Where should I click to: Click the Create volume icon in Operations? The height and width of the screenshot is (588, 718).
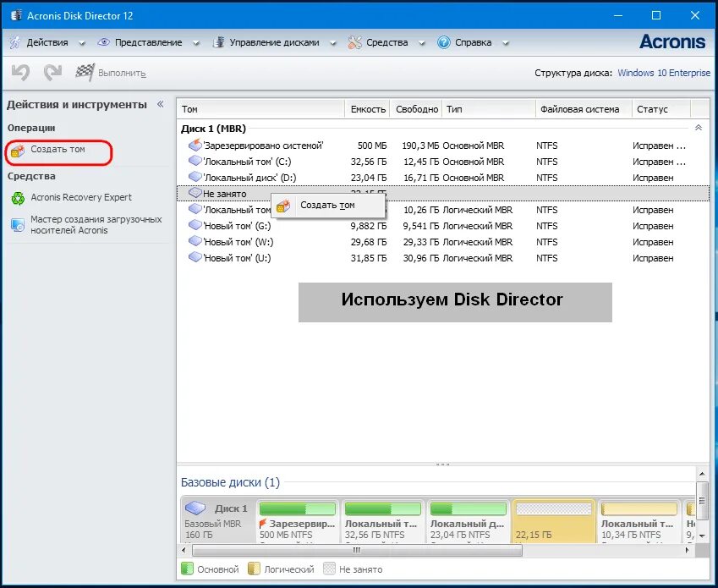(x=18, y=151)
